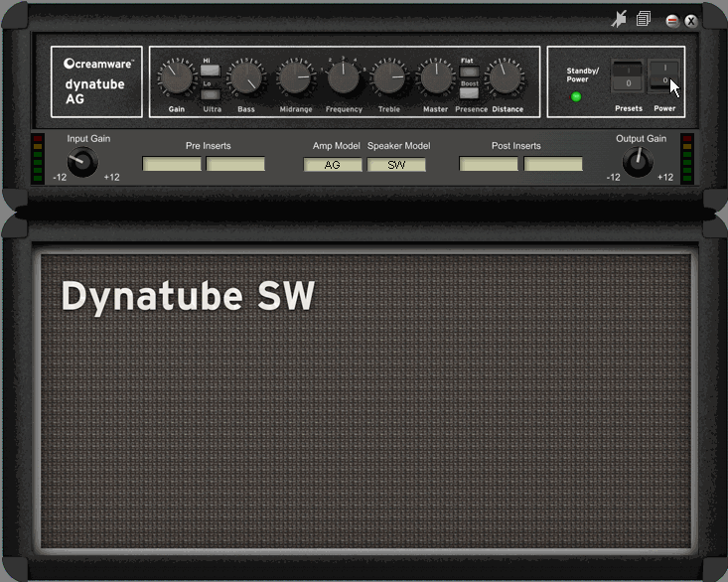The width and height of the screenshot is (728, 582).
Task: Click the output level meter
Action: click(687, 159)
